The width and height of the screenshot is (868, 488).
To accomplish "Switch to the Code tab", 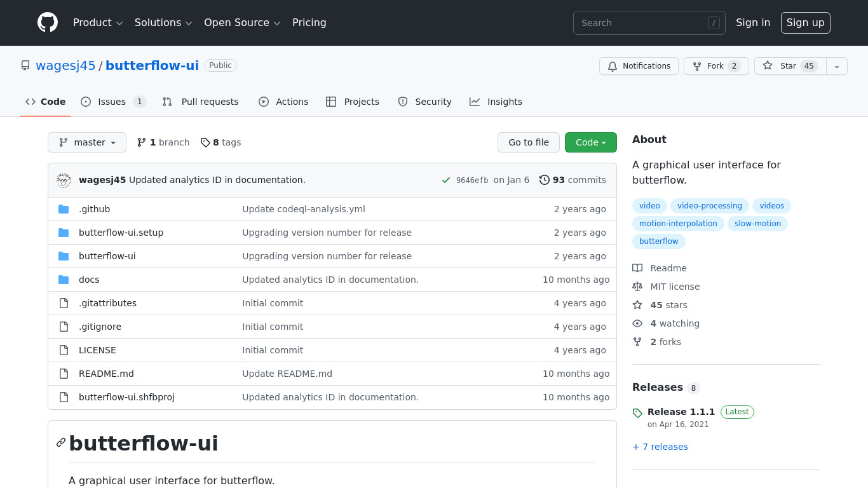I will [x=46, y=102].
